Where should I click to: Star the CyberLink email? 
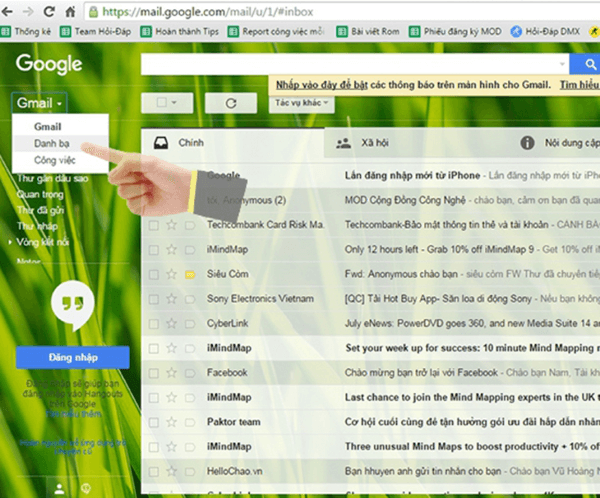[171, 323]
